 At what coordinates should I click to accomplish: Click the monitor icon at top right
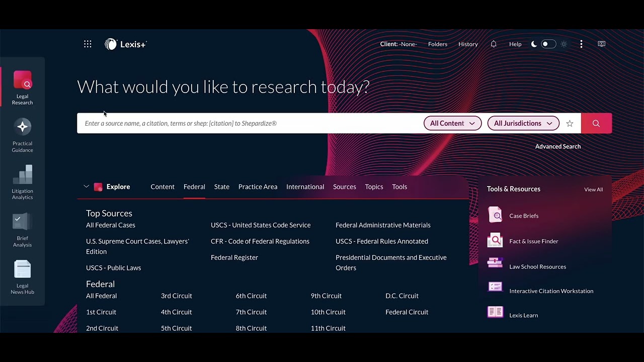pyautogui.click(x=601, y=44)
